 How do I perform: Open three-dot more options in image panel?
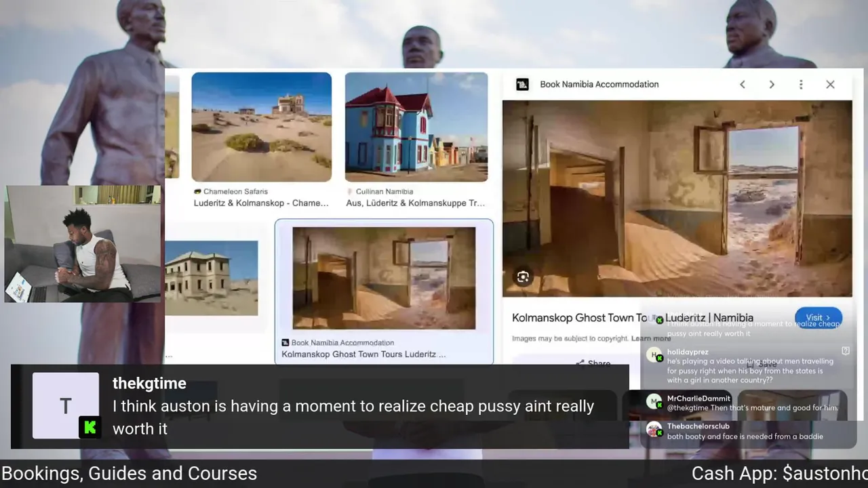(x=801, y=85)
